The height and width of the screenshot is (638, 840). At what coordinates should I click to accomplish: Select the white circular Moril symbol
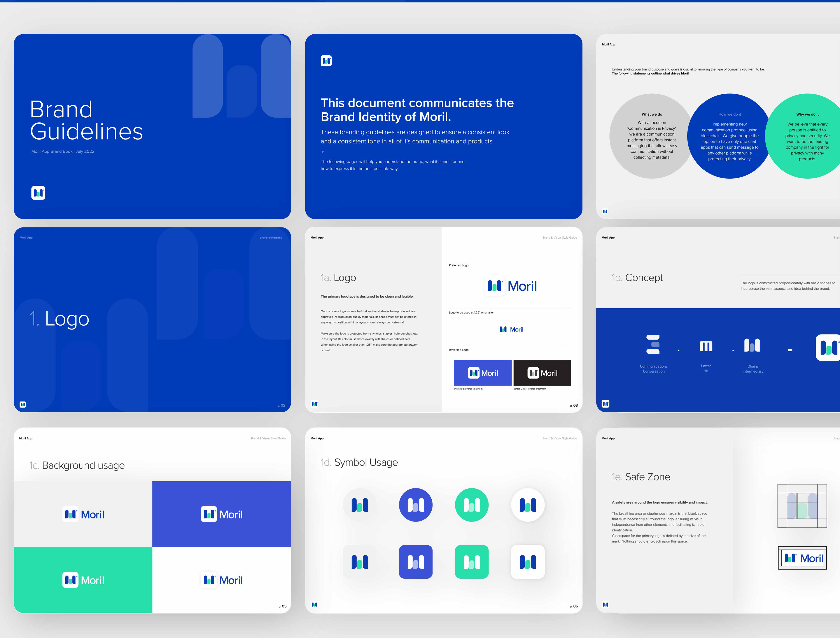click(x=527, y=505)
